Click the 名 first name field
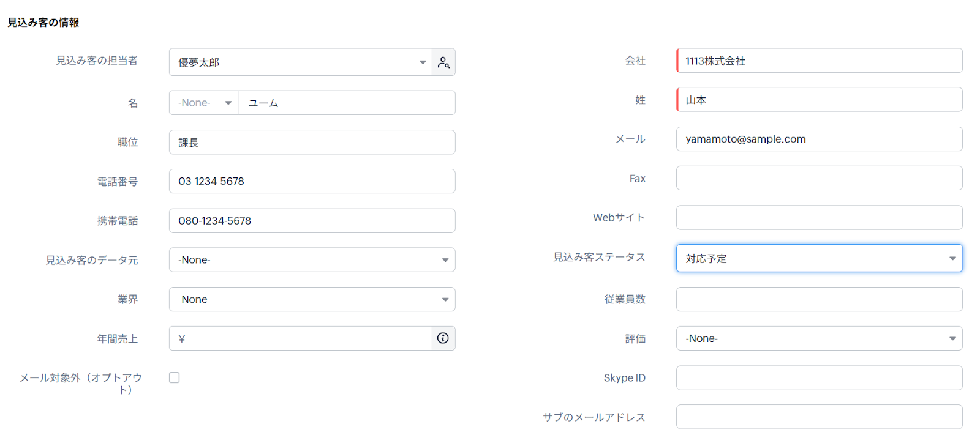This screenshot has width=980, height=435. [x=346, y=103]
